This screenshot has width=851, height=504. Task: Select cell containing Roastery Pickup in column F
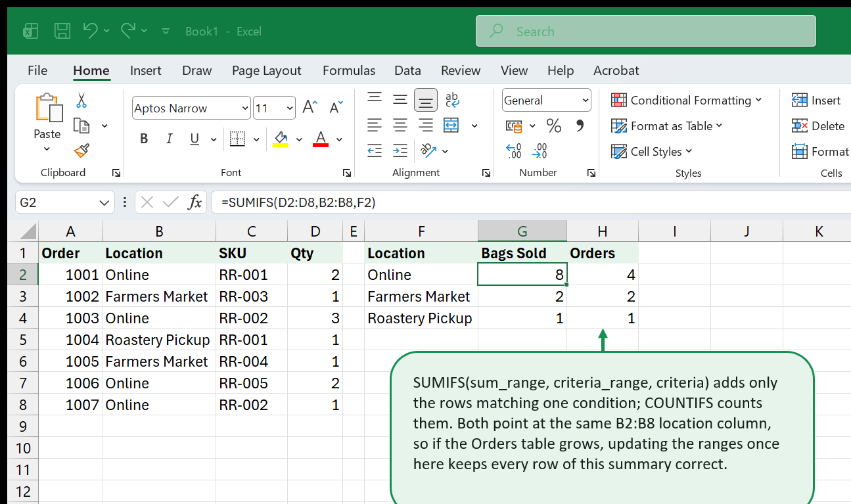(x=421, y=318)
